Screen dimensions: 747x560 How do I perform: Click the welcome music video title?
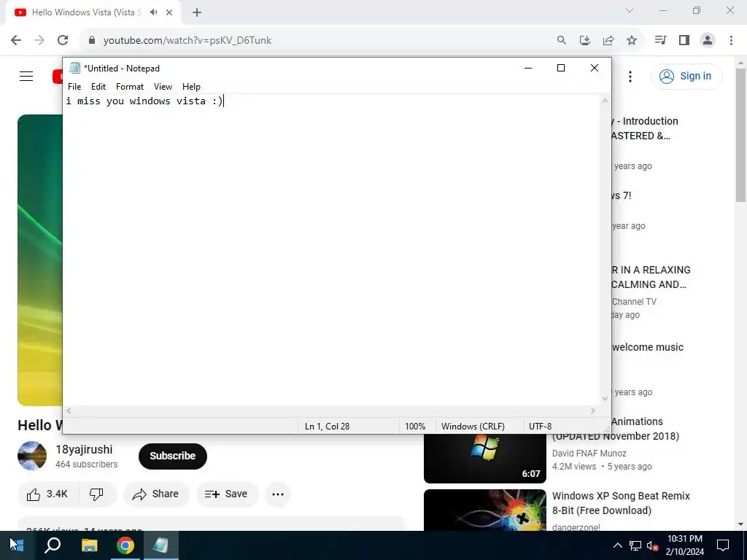[648, 347]
